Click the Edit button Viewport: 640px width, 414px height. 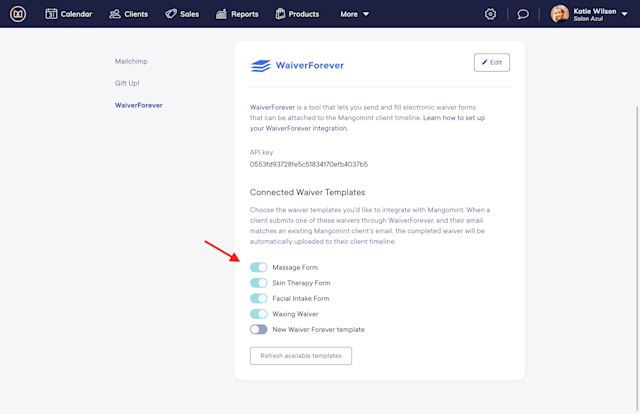tap(491, 62)
